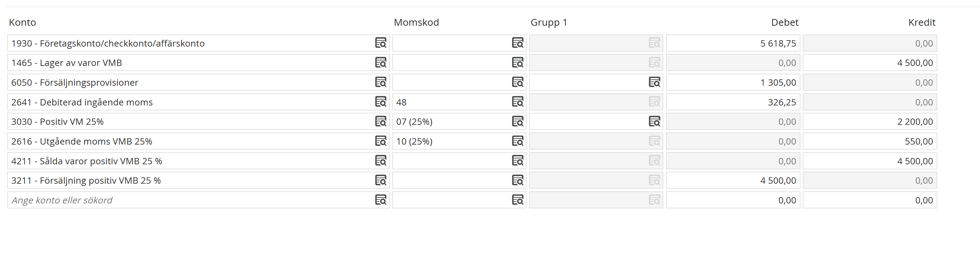Open account search on the empty bottom row
The width and height of the screenshot is (980, 269).
coord(381,200)
